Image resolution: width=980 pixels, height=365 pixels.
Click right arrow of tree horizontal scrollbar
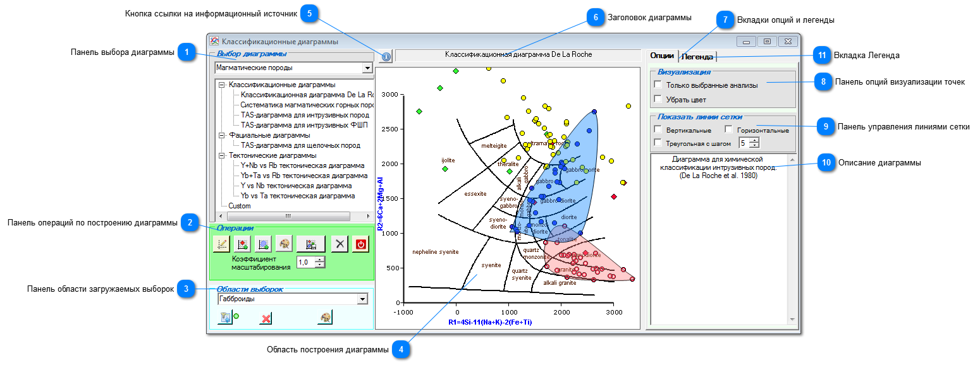pyautogui.click(x=369, y=216)
